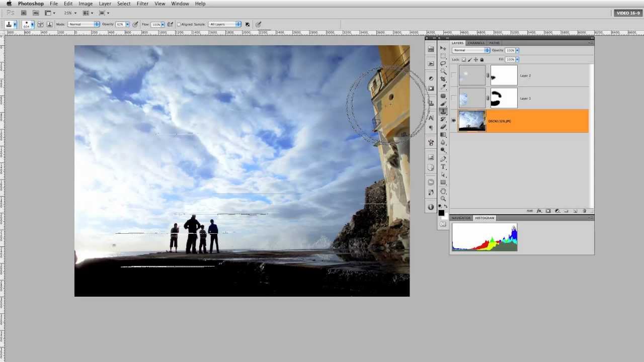The width and height of the screenshot is (644, 362).
Task: Open the layer Fill arrow
Action: click(517, 59)
